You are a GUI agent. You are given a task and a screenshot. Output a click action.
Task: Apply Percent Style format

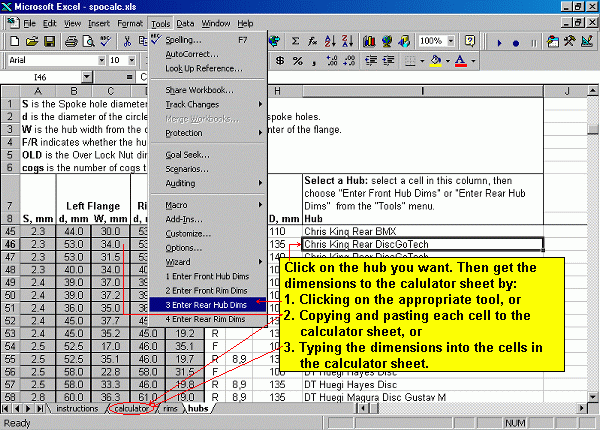tap(298, 60)
